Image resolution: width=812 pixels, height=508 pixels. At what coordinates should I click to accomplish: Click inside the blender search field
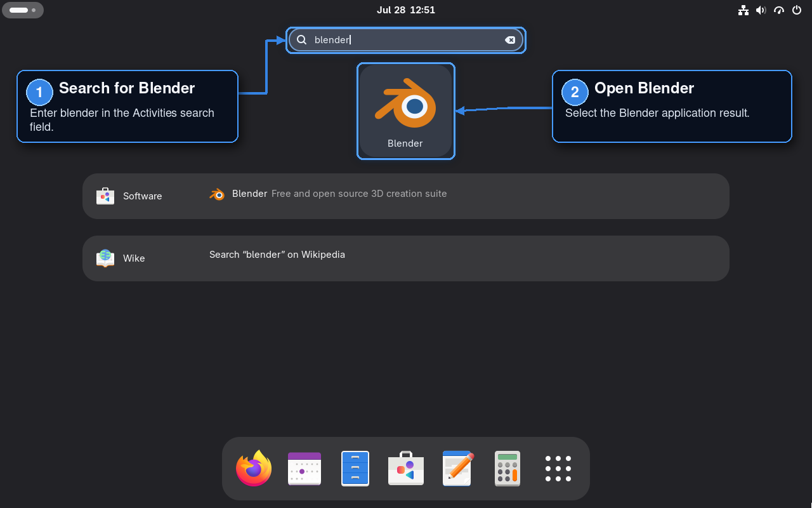[x=406, y=40]
